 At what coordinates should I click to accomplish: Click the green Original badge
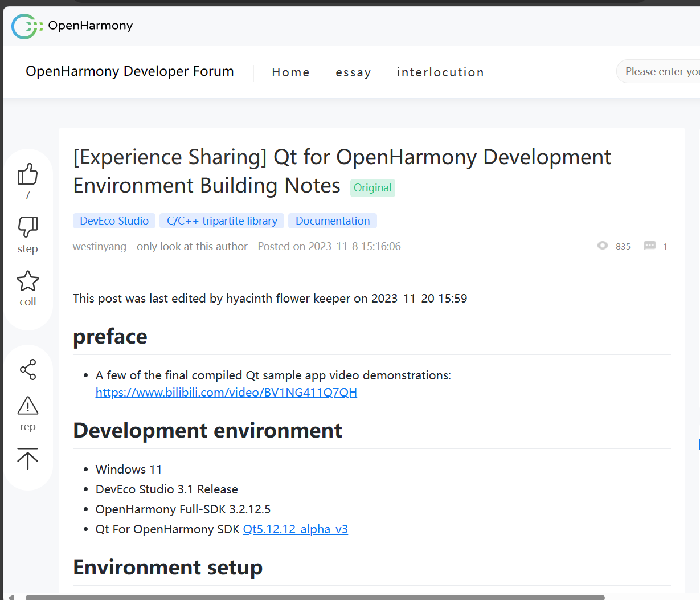(372, 188)
